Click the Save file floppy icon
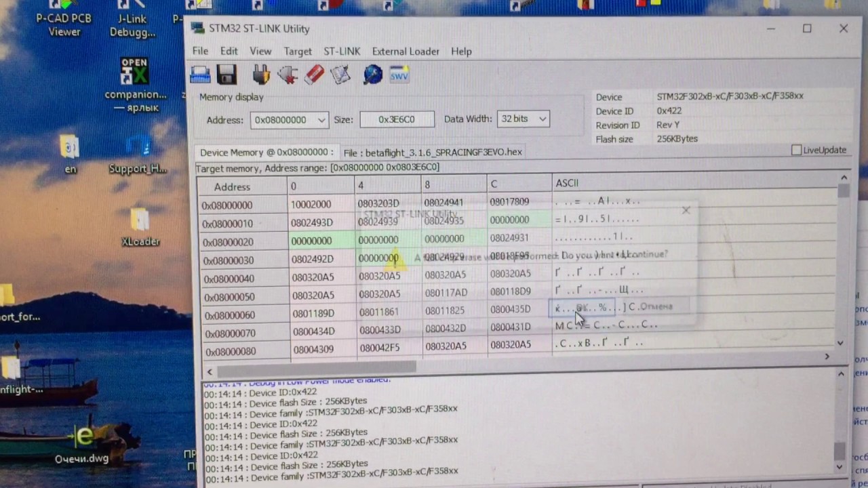This screenshot has width=868, height=488. 226,75
